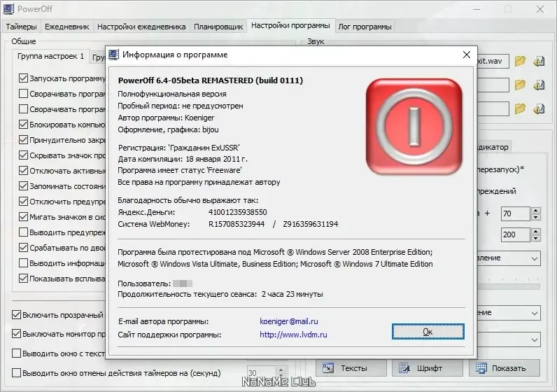Toggle Выключать монитор checkbox

[16, 334]
